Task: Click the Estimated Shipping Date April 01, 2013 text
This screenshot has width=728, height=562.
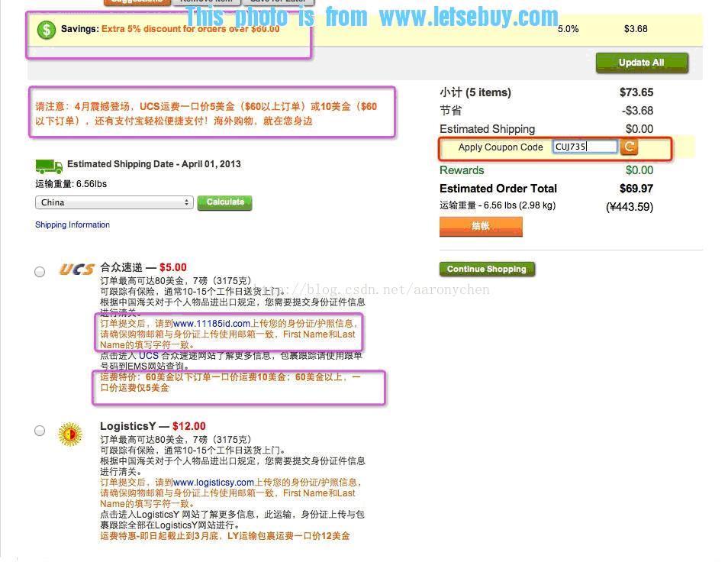Action: (154, 164)
